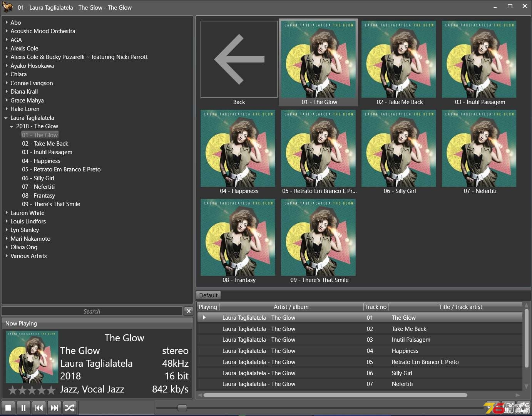Image resolution: width=532 pixels, height=416 pixels.
Task: Expand the Diana Krall artist node
Action: coord(7,91)
